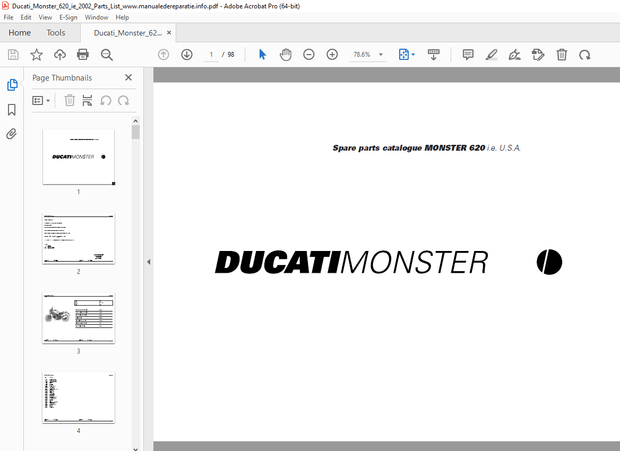Open the sign document pen tool

pyautogui.click(x=514, y=55)
